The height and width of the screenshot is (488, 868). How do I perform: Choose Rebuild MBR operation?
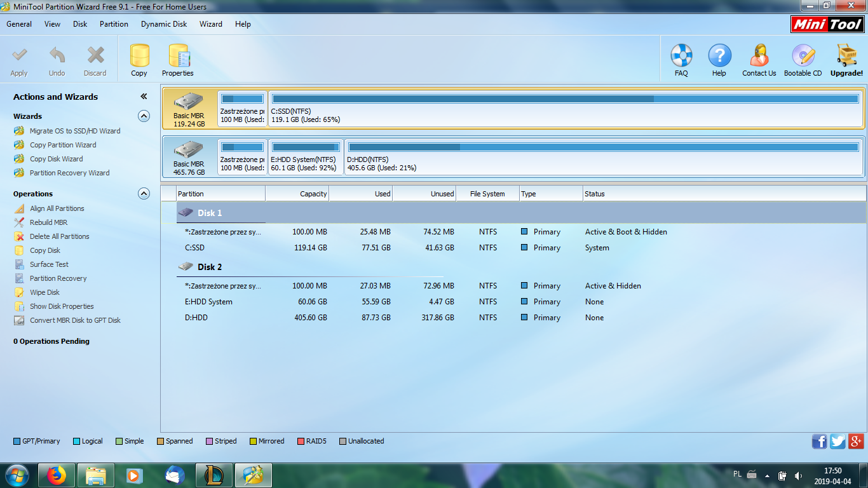(48, 222)
